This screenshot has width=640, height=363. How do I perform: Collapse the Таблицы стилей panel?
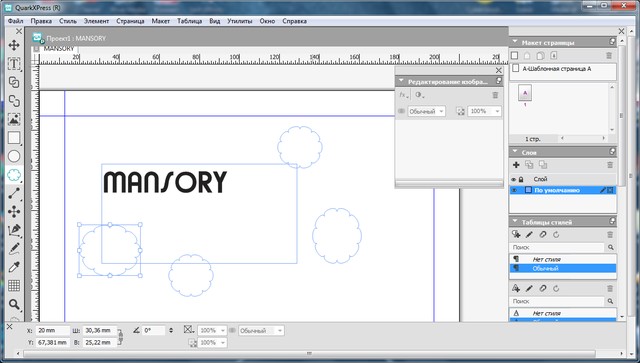pyautogui.click(x=515, y=222)
